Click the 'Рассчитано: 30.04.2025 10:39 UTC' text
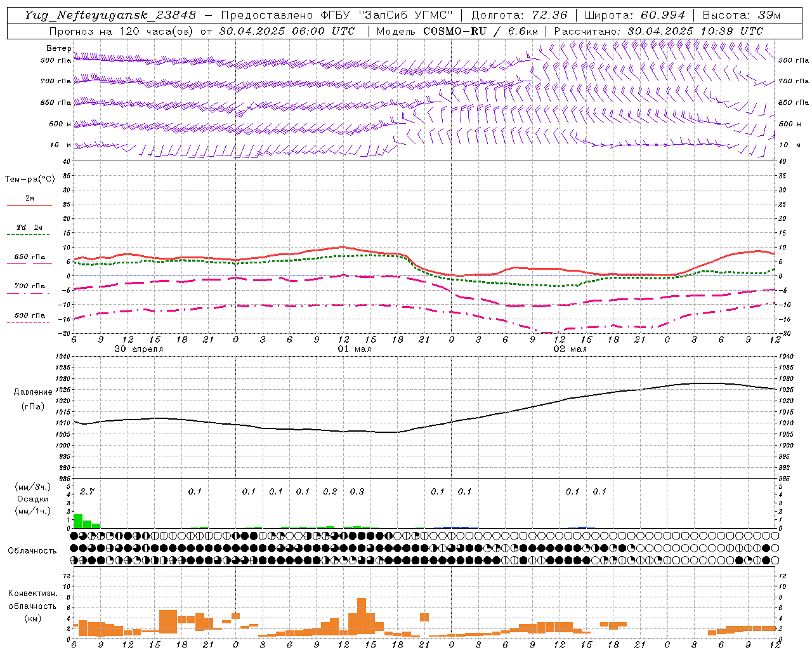The image size is (812, 650). pos(658,31)
